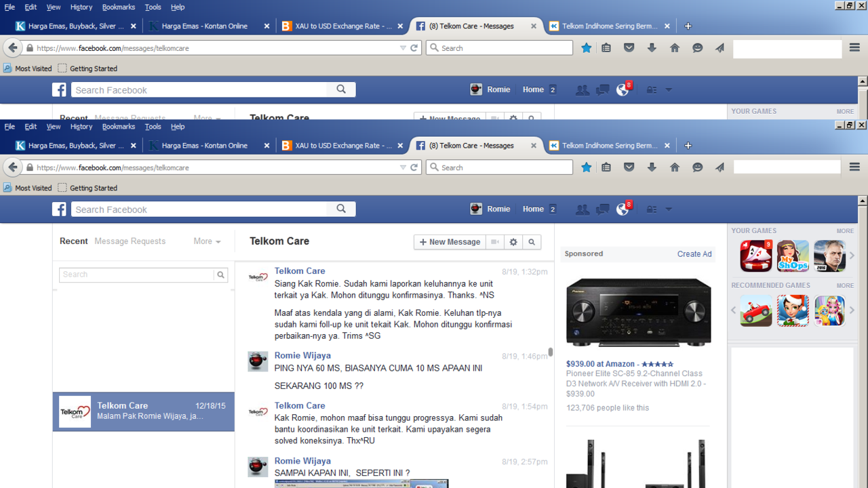Open the Bookmarks menu in the front window

(119, 127)
